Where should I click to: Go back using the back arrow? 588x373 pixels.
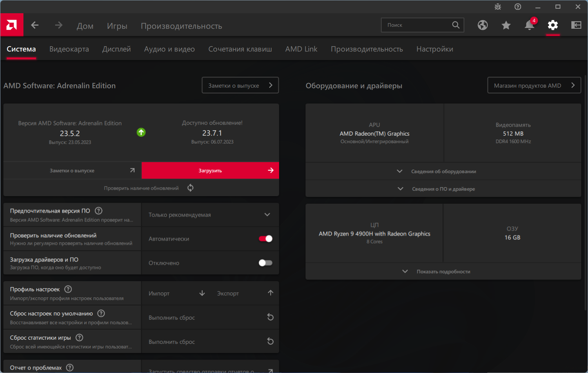35,25
